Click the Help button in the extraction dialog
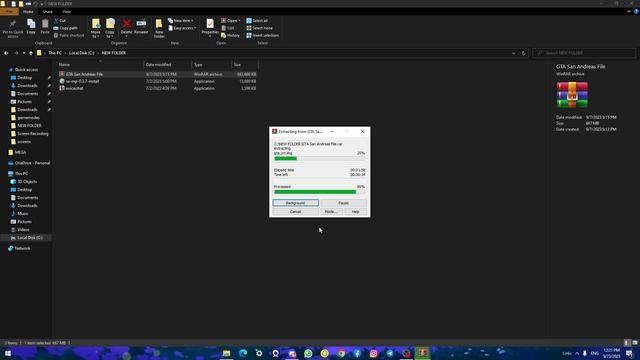The image size is (640, 360). point(356,212)
